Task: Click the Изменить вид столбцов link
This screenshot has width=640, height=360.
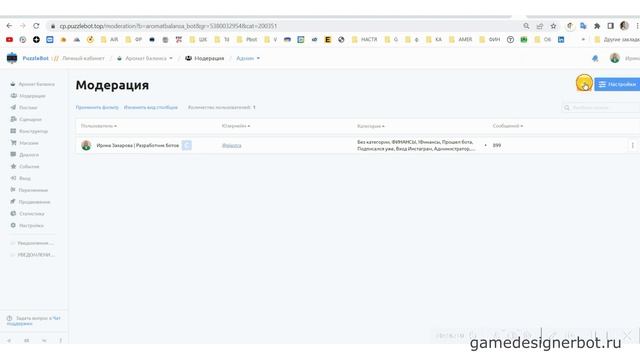Action: click(151, 107)
